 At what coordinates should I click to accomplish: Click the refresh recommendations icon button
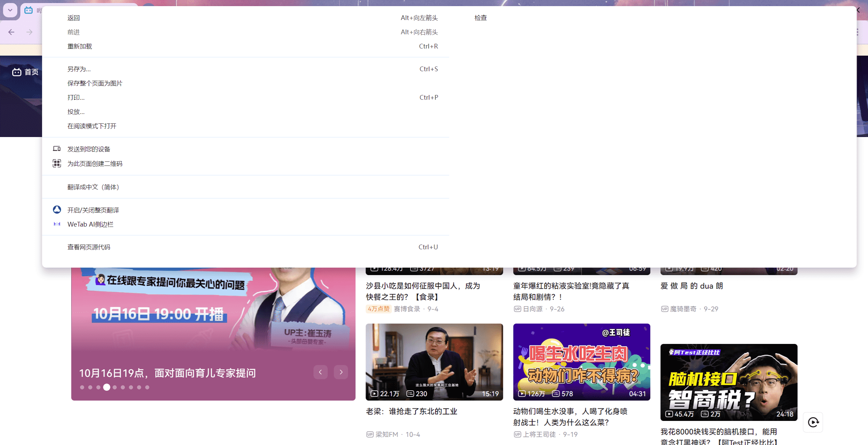(813, 422)
